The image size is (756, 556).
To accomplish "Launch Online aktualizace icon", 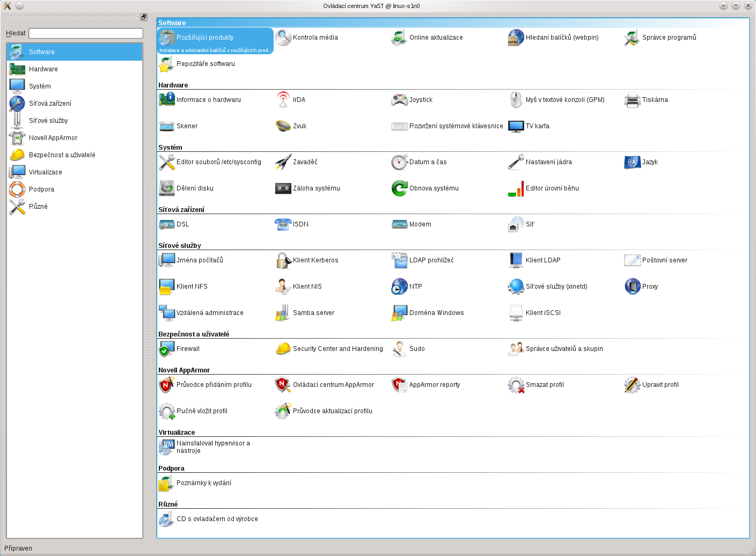I will click(x=399, y=38).
